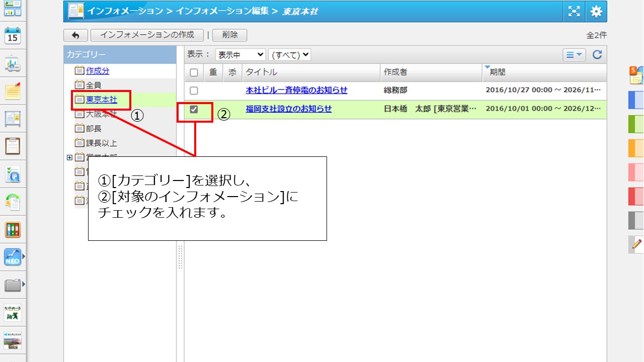The height and width of the screenshot is (362, 644).
Task: Open 本社ビル一斉停電のお知らせ link
Action: (x=296, y=90)
